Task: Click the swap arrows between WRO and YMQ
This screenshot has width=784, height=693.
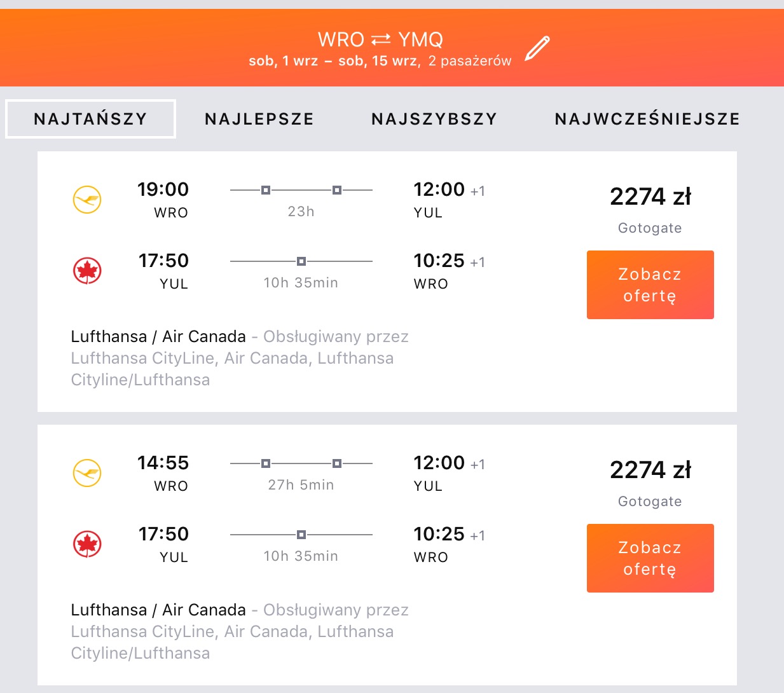Action: pos(381,39)
